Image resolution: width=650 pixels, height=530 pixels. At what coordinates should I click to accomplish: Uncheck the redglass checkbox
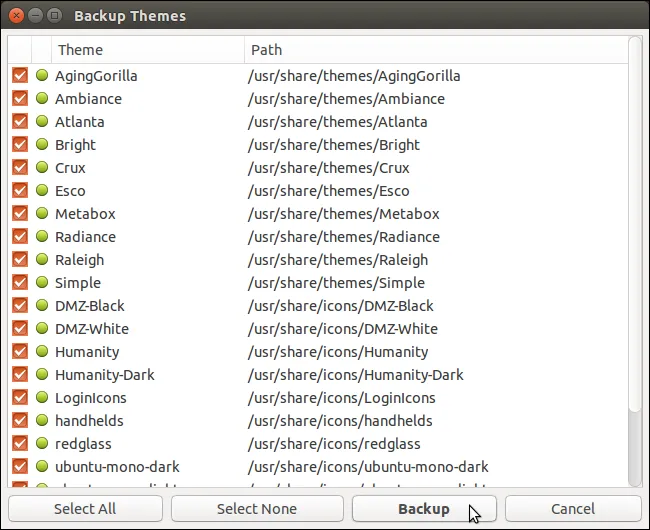pyautogui.click(x=20, y=443)
